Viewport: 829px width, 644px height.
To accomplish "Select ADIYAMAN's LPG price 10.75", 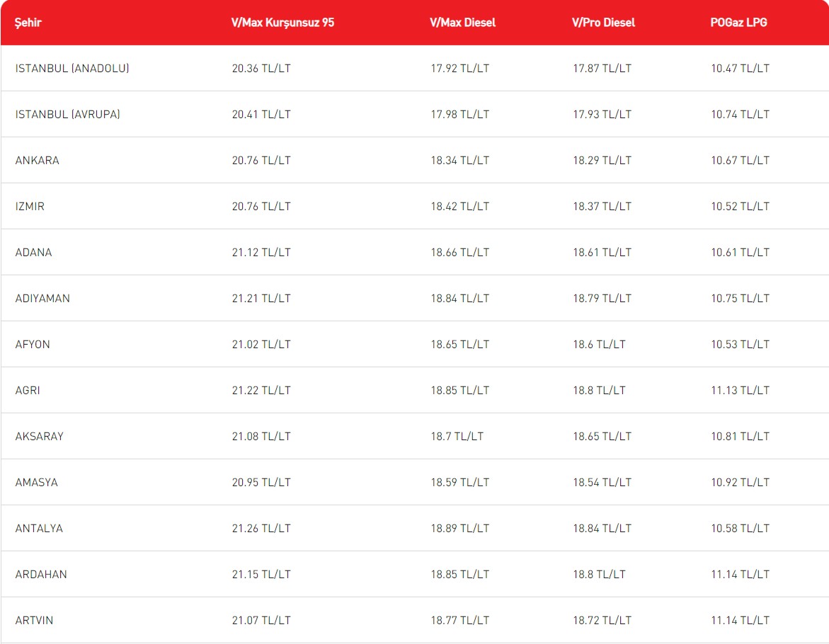I will (740, 299).
